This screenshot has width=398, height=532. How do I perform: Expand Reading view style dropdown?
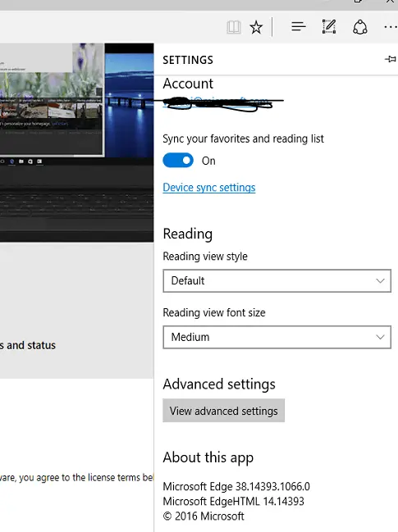click(277, 280)
